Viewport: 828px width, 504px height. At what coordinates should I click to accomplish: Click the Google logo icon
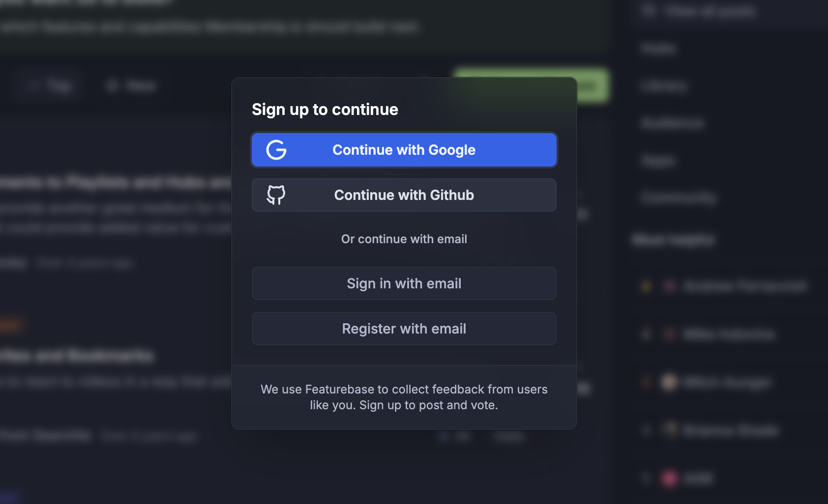[x=276, y=150]
